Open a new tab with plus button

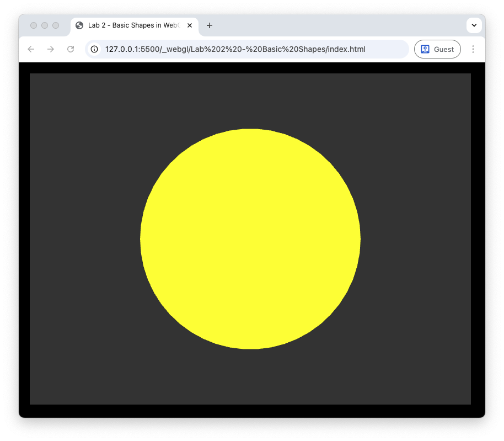pyautogui.click(x=210, y=25)
